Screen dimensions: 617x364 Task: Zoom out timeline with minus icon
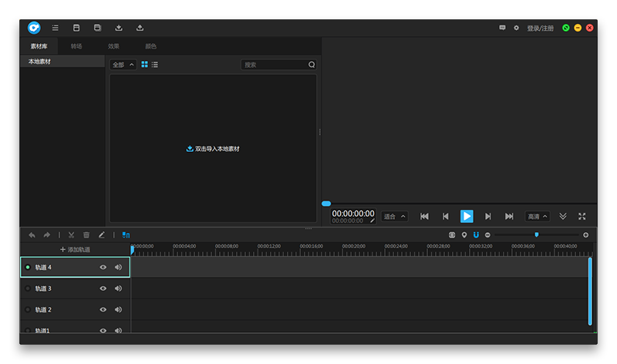(x=487, y=235)
